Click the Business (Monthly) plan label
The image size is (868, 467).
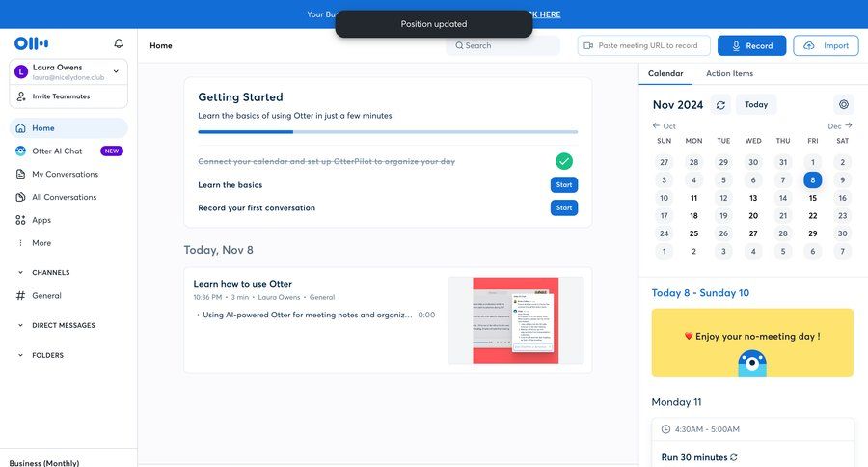44,463
